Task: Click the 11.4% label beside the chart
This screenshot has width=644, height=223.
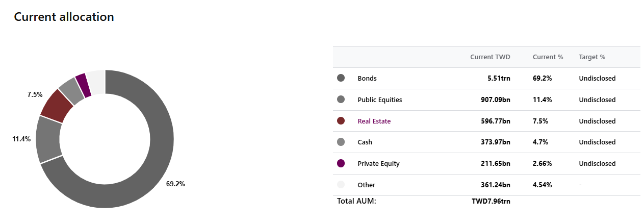Action: tap(21, 139)
